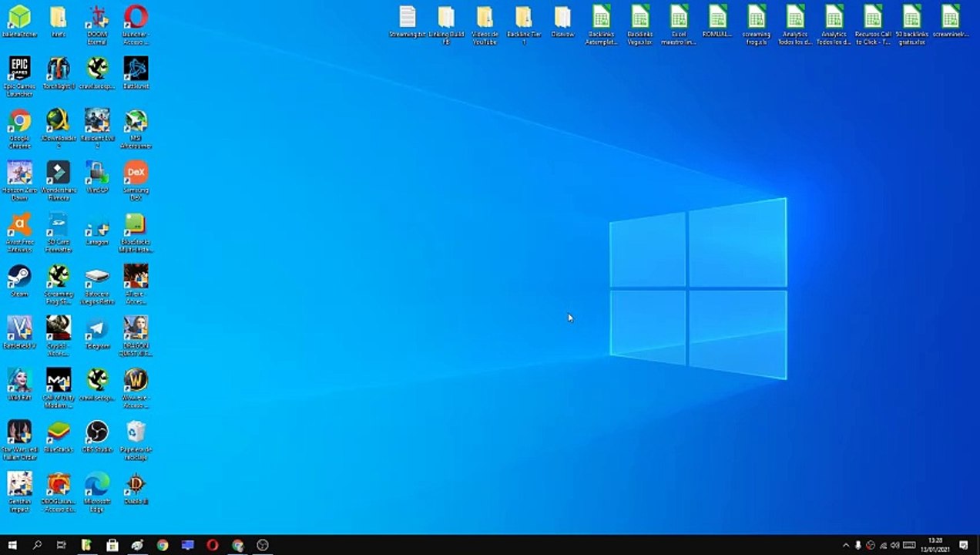Open the Genshin Impact shortcut
This screenshot has width=980, height=555.
(19, 492)
